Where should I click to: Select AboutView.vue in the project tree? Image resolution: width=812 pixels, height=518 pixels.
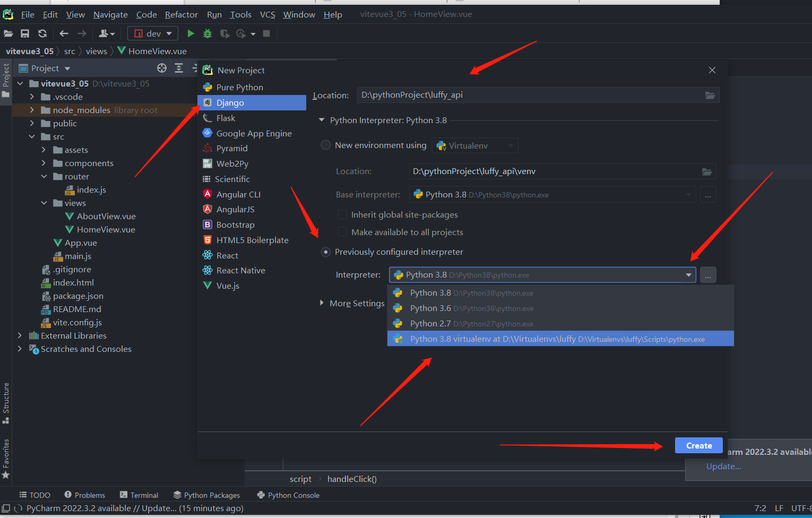click(x=106, y=216)
